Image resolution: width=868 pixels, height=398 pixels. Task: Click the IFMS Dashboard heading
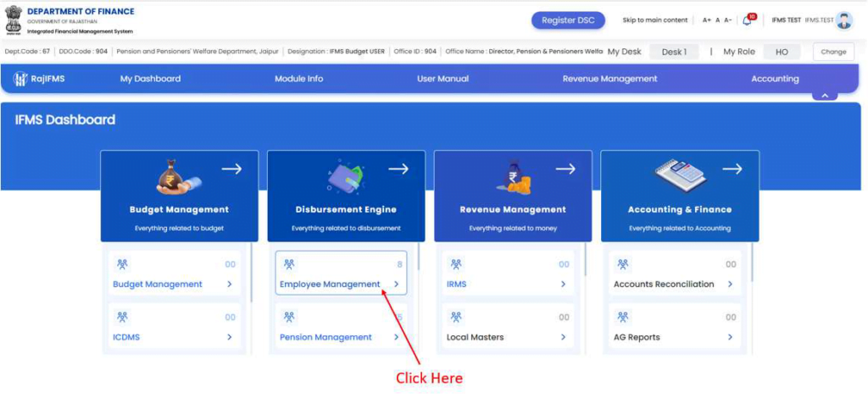click(65, 120)
